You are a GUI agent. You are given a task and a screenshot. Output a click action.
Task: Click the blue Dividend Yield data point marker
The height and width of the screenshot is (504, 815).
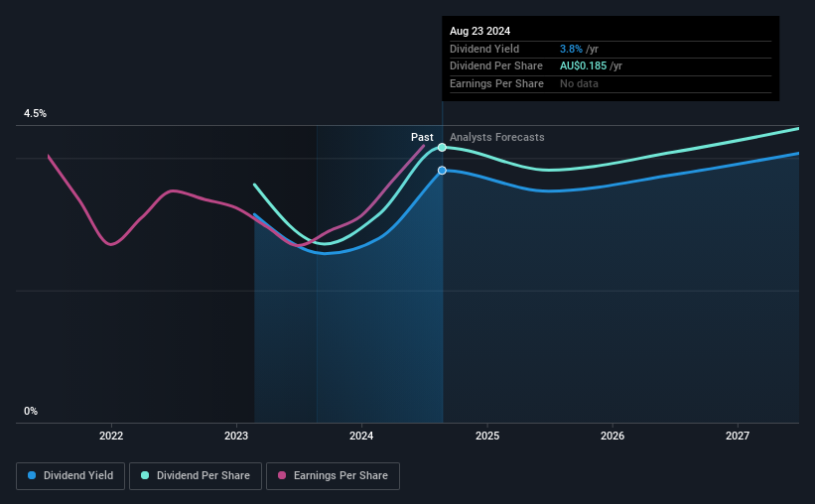442,171
